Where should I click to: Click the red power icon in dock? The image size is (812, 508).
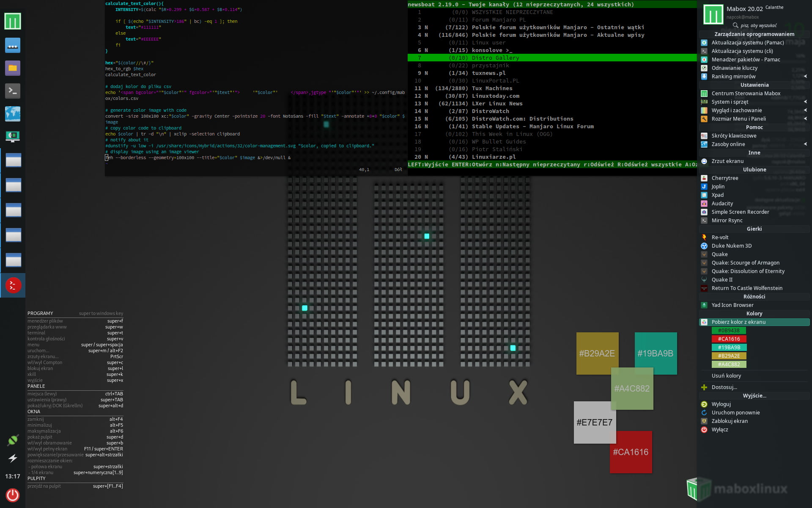(13, 495)
